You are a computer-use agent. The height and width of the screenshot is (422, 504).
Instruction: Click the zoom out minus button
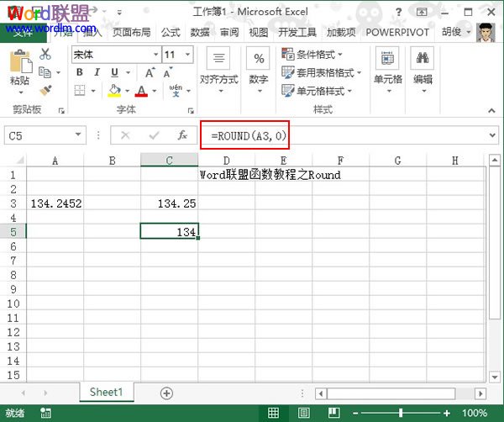[355, 413]
